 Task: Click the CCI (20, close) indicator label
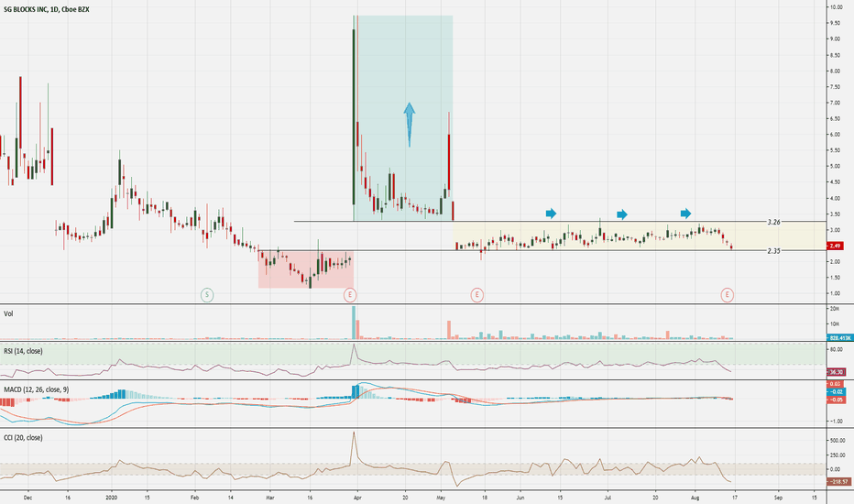point(23,437)
